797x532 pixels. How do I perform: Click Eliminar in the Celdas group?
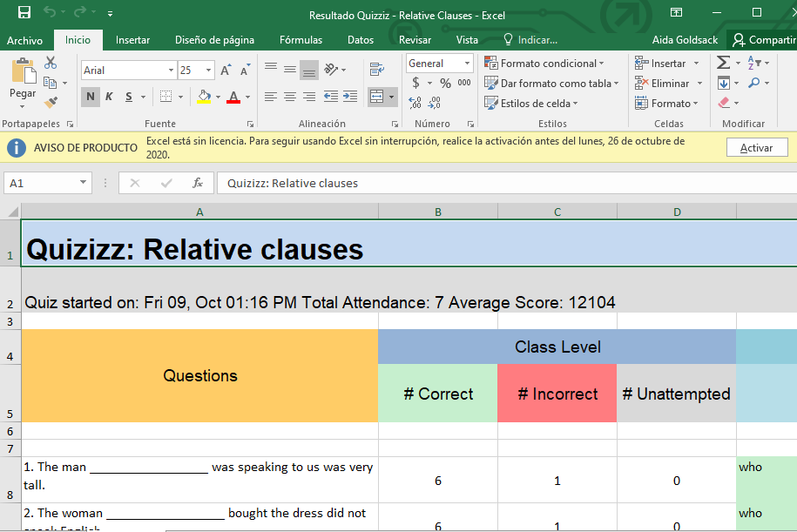click(662, 84)
